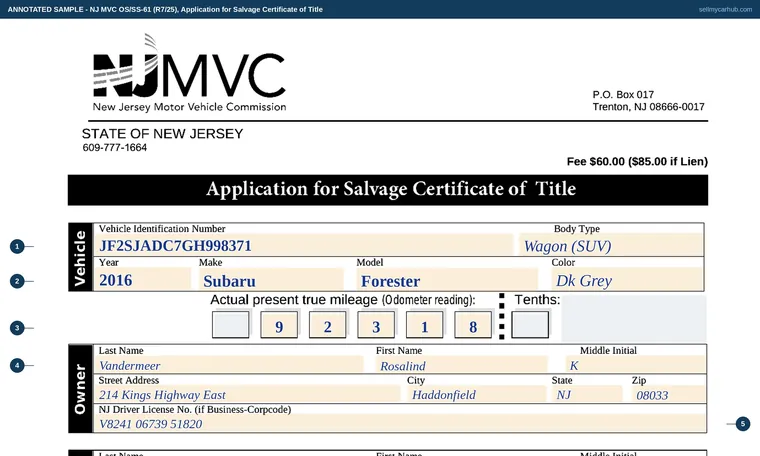Image resolution: width=760 pixels, height=456 pixels.
Task: Click the 'Application for Salvage Certificate of Title' banner
Action: pyautogui.click(x=388, y=189)
